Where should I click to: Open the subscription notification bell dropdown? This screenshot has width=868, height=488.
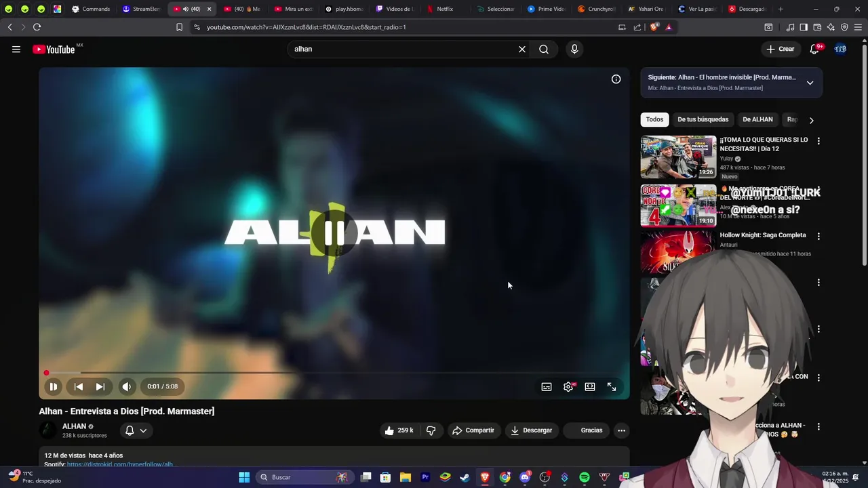(136, 430)
